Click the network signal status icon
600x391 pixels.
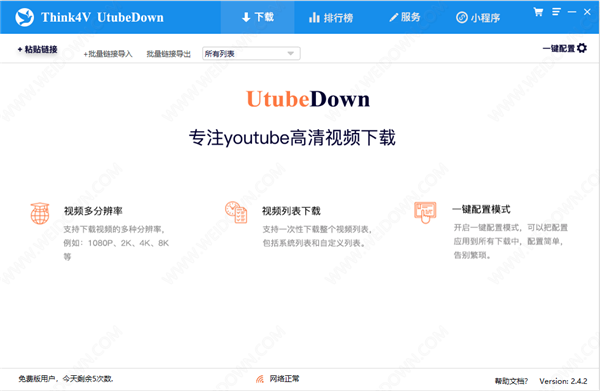(x=260, y=379)
